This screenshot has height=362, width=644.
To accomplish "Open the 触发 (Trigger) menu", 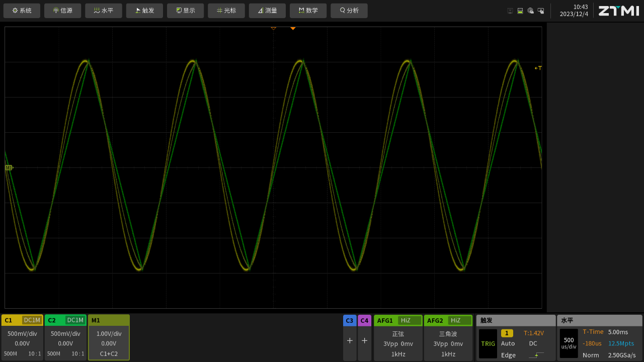I will 144,11.
